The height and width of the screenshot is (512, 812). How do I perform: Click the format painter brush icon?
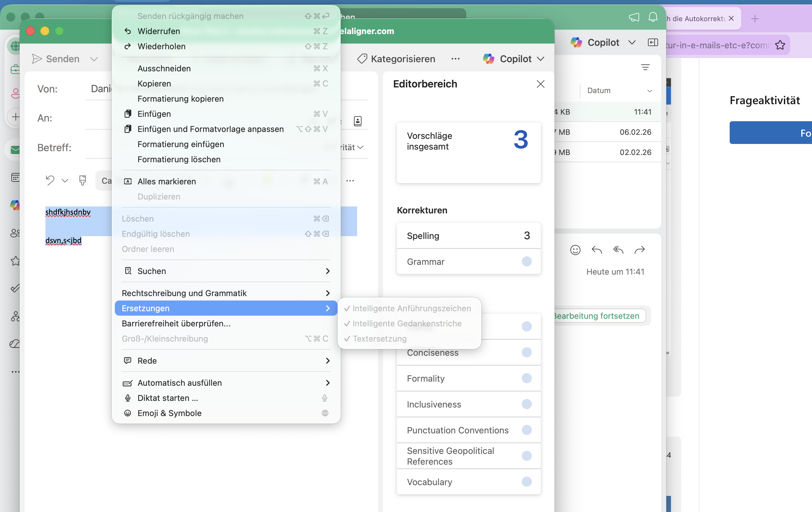pyautogui.click(x=83, y=181)
